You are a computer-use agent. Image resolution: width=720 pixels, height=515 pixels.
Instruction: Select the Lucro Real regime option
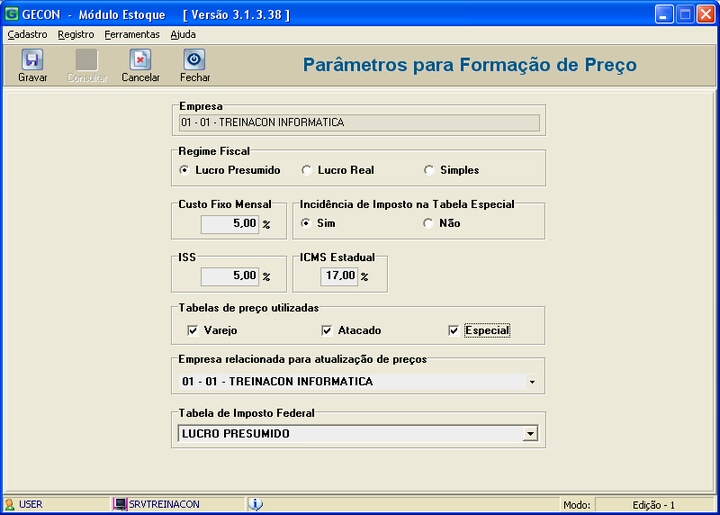click(306, 170)
